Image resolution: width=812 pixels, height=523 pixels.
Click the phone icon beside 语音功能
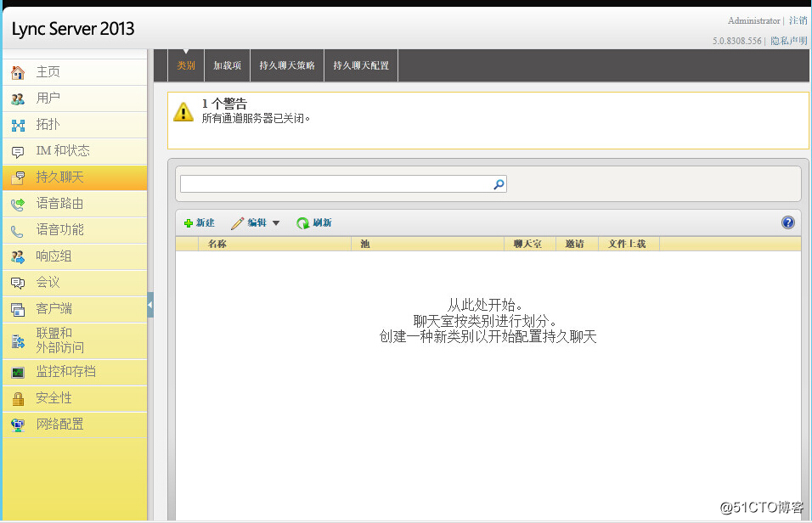[18, 231]
